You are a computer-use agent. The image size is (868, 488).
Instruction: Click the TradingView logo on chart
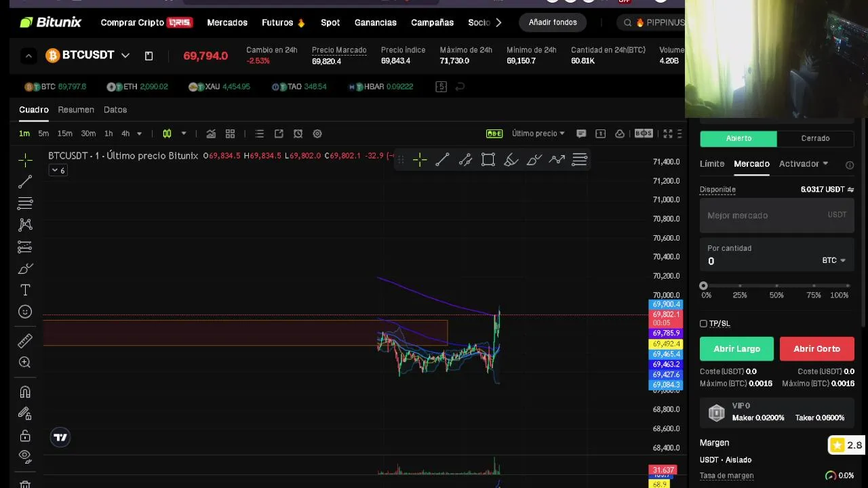click(x=60, y=437)
